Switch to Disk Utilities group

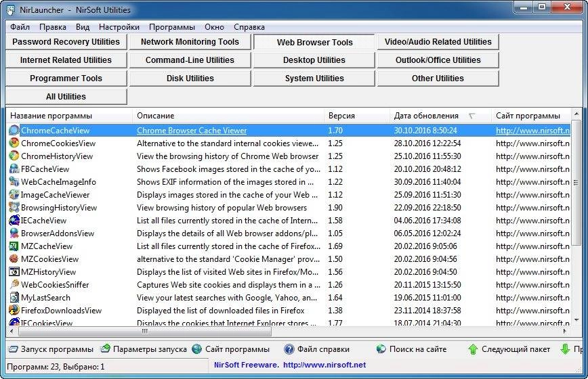tap(190, 79)
